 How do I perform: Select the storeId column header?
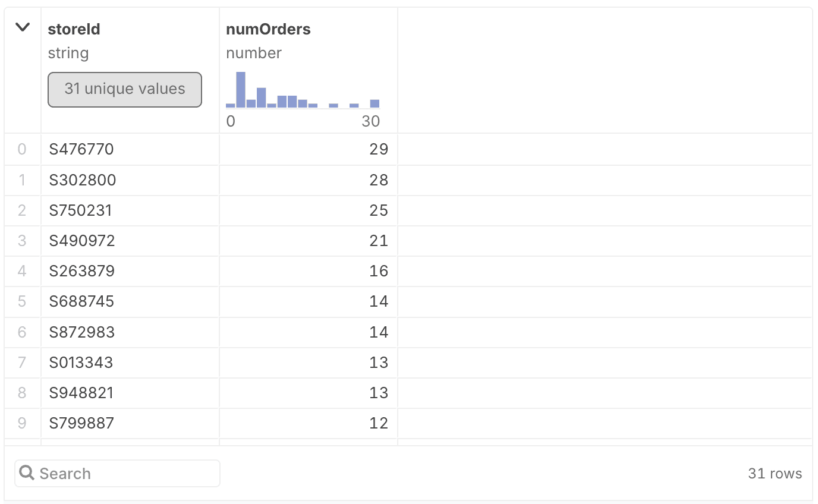[x=74, y=30]
